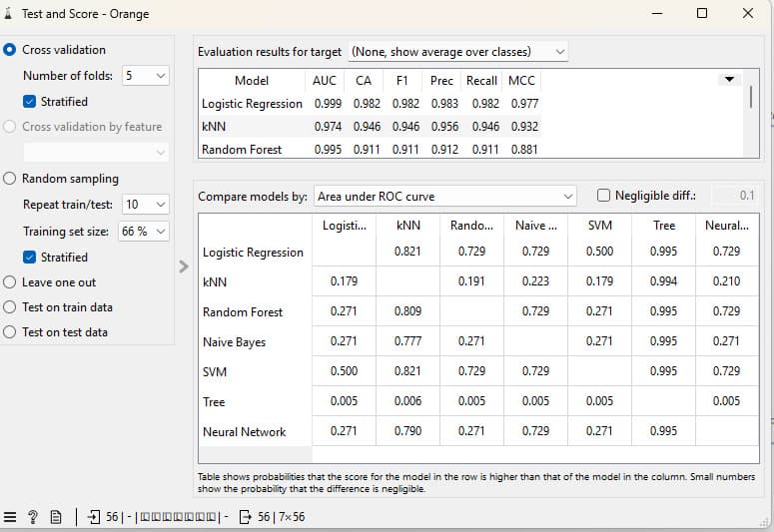This screenshot has height=532, width=774.
Task: Click the Rando... comparison column header
Action: point(471,226)
